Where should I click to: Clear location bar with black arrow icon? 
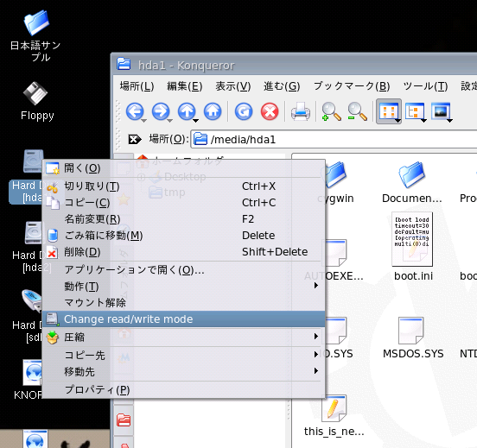click(x=135, y=140)
